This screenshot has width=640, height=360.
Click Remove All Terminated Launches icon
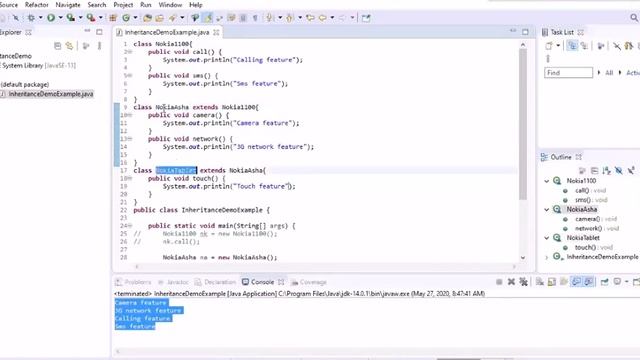[523, 282]
